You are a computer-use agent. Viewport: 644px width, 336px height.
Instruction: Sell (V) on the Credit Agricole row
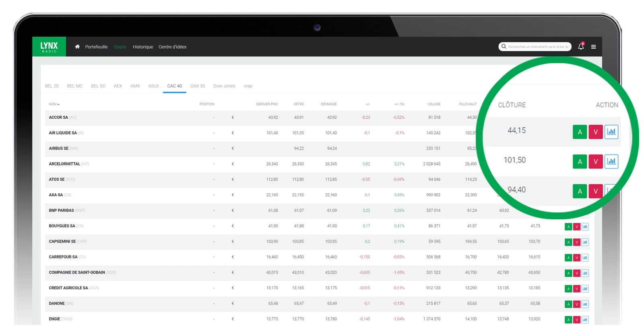click(577, 289)
